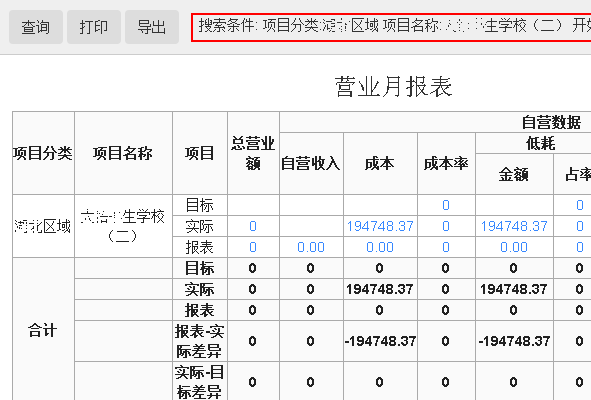Select the 合计 summary row label

[43, 331]
